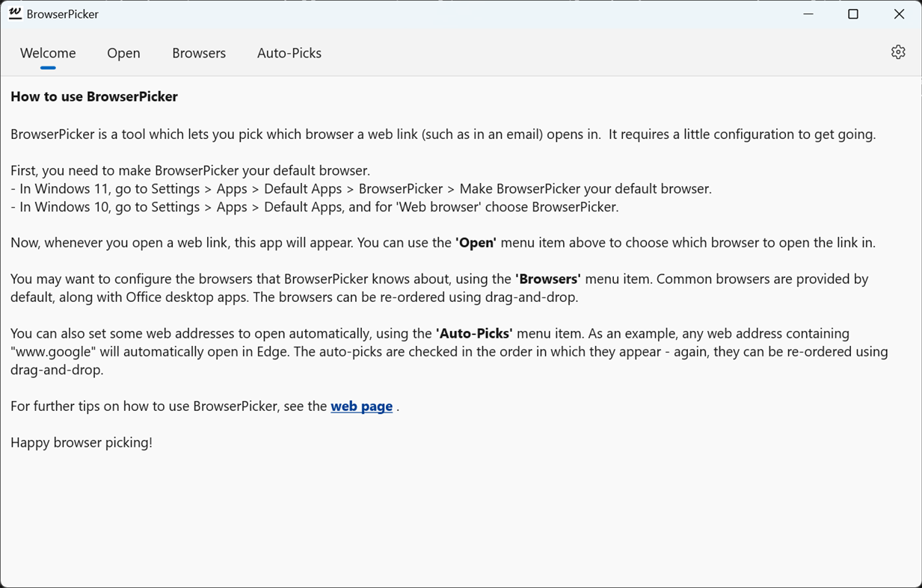Show the Auto-Picks tab

pos(289,53)
